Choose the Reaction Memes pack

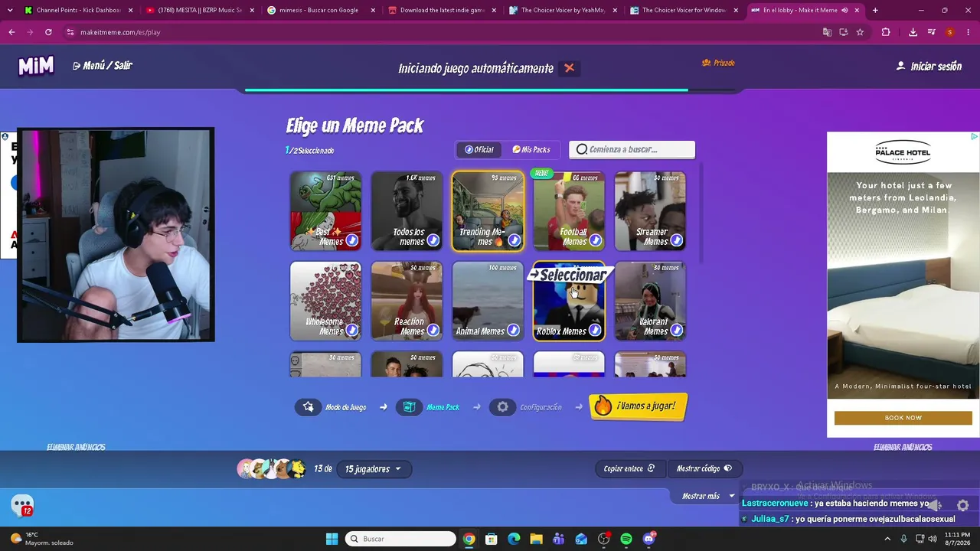click(407, 301)
